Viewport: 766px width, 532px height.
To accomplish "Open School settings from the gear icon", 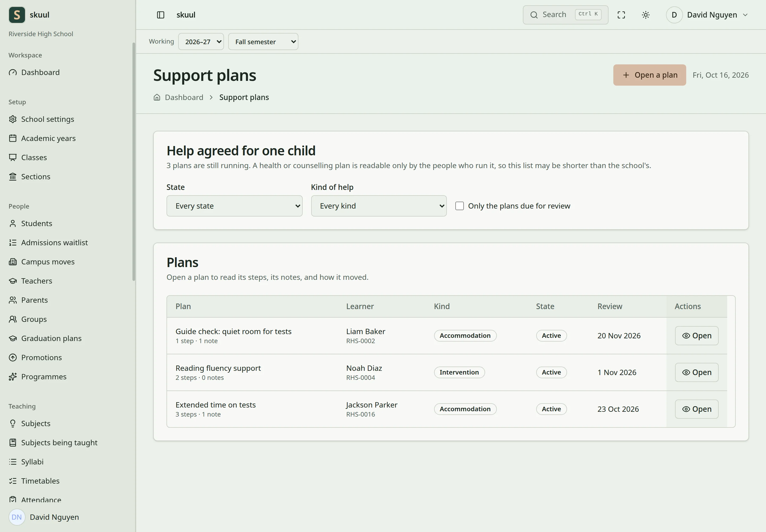I will 13,119.
